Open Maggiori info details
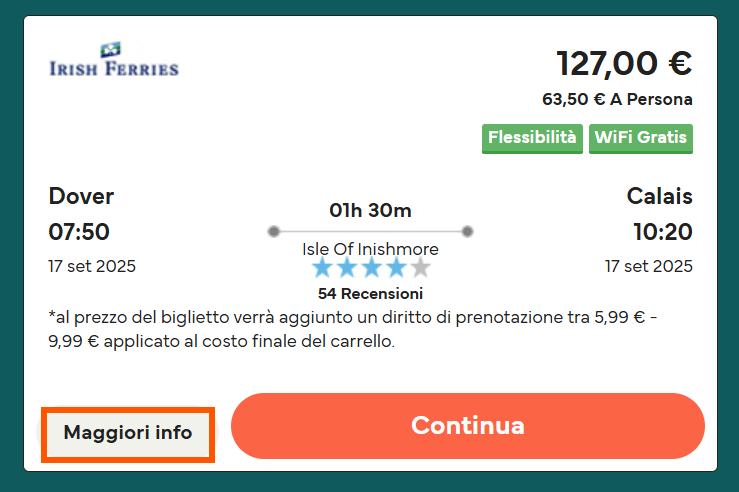Viewport: 739px width, 492px height. point(128,433)
